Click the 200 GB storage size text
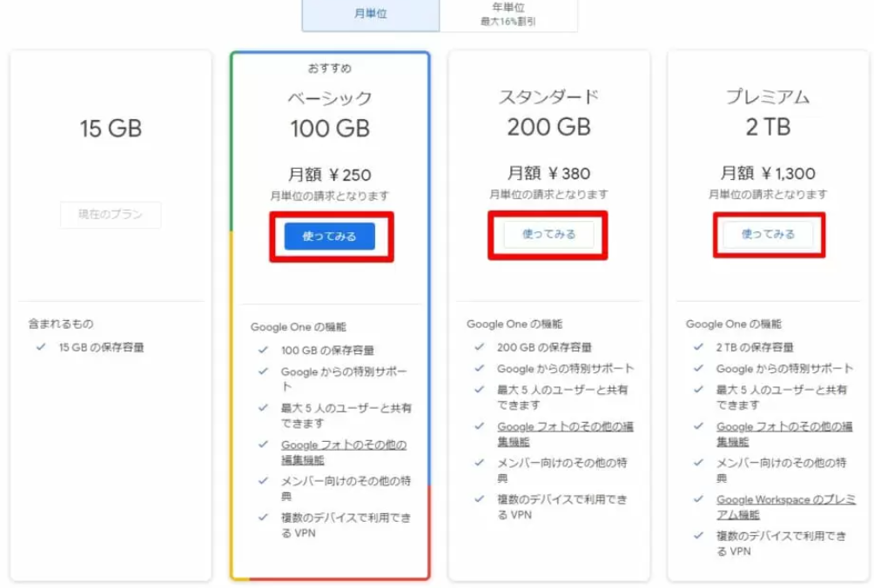The width and height of the screenshot is (874, 588). point(548,127)
